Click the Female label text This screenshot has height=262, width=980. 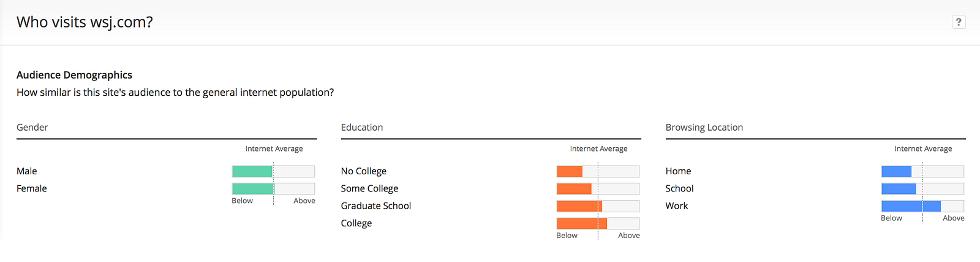tap(32, 188)
